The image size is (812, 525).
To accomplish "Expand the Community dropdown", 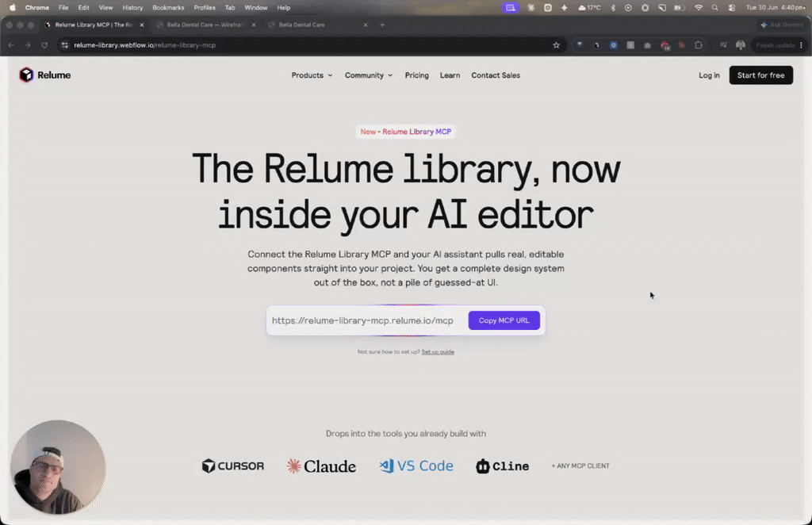I will (369, 75).
